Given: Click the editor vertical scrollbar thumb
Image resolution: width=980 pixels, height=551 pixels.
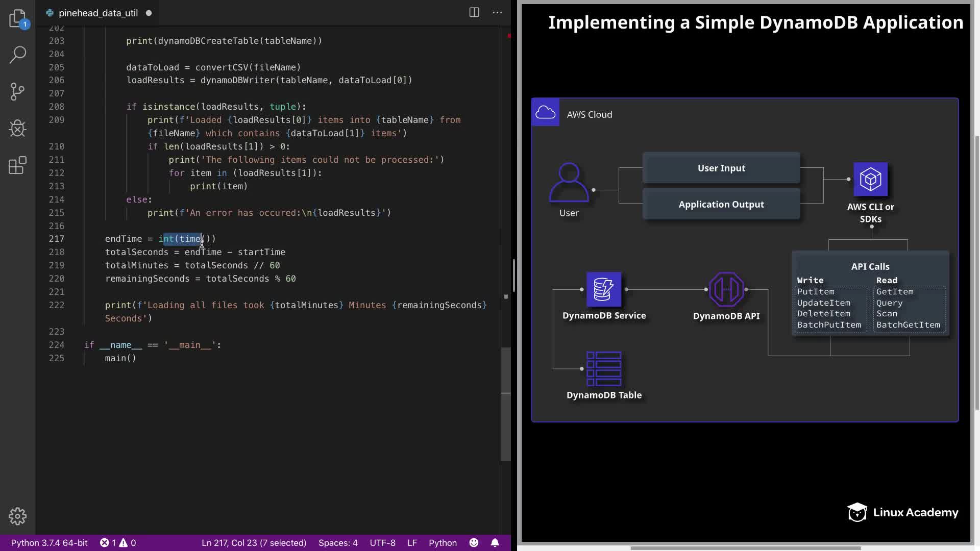Looking at the screenshot, I should [x=506, y=403].
